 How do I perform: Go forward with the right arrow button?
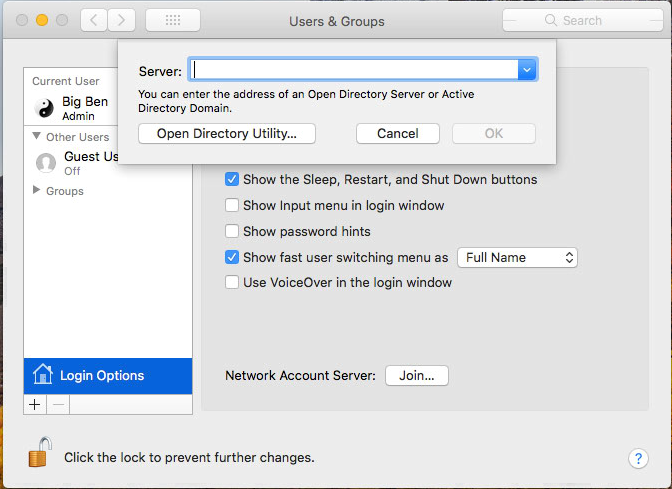[121, 20]
